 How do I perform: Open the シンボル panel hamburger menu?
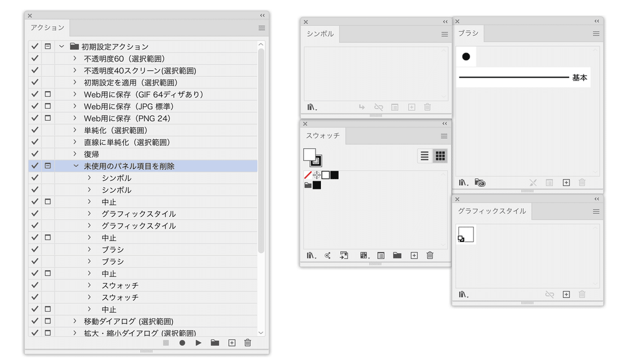pyautogui.click(x=445, y=34)
